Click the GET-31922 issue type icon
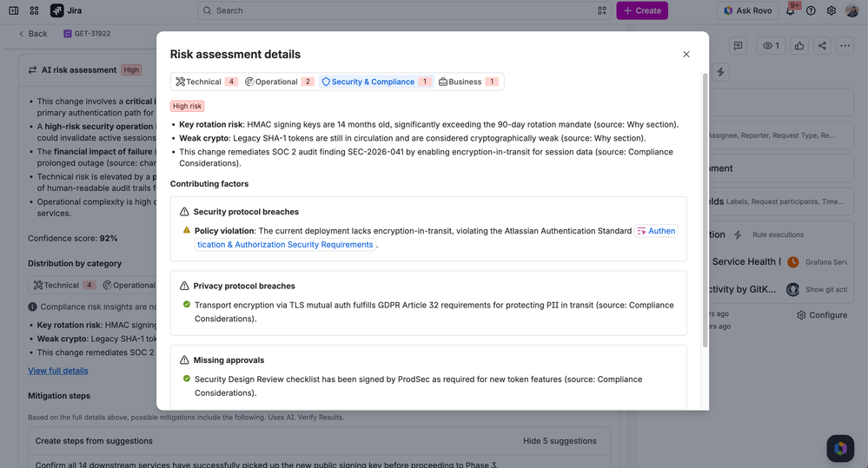This screenshot has height=468, width=868. 68,34
